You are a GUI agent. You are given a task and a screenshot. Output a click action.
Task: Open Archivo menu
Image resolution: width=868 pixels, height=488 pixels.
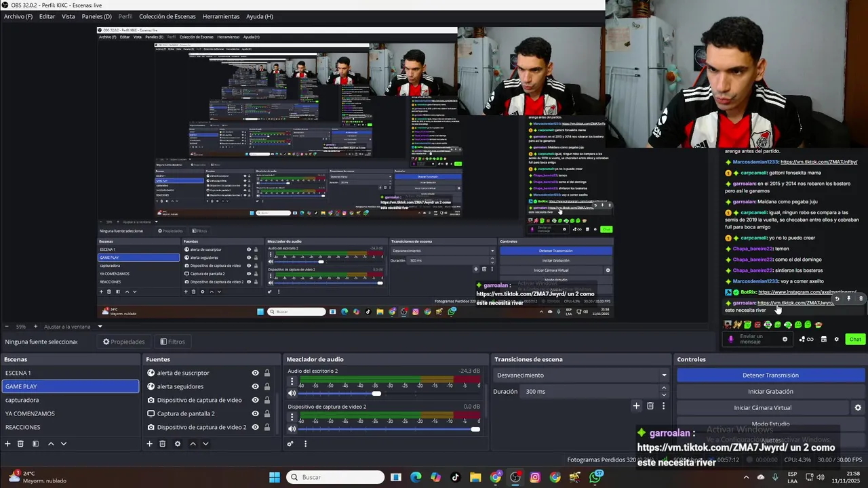click(18, 16)
